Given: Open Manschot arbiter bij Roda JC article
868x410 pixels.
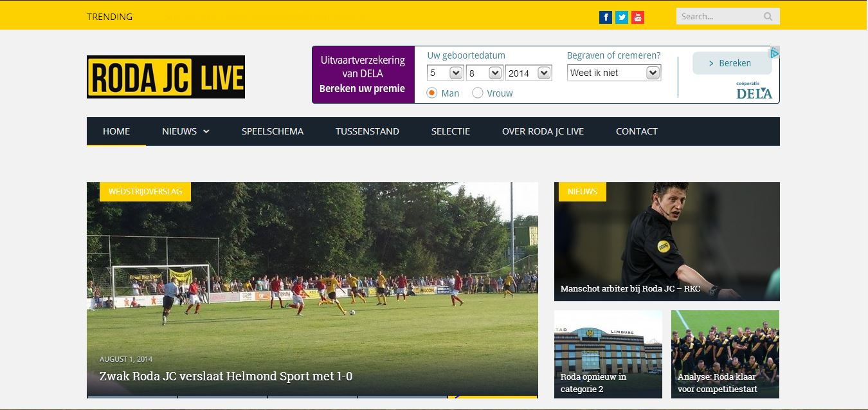Looking at the screenshot, I should click(631, 289).
